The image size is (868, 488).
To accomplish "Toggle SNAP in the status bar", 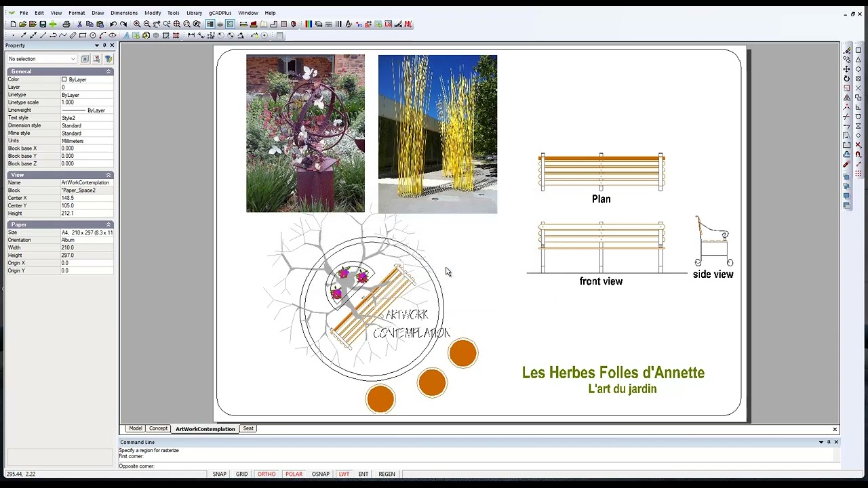I will [x=220, y=474].
